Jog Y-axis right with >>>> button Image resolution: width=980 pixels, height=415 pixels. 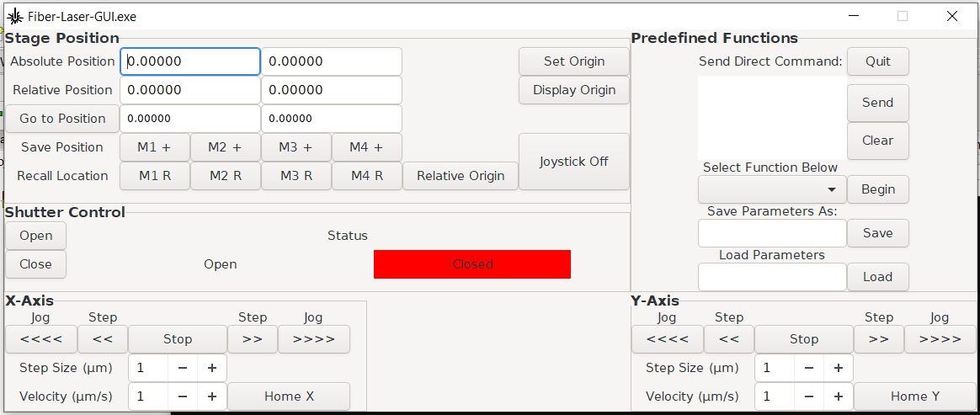[x=940, y=339]
